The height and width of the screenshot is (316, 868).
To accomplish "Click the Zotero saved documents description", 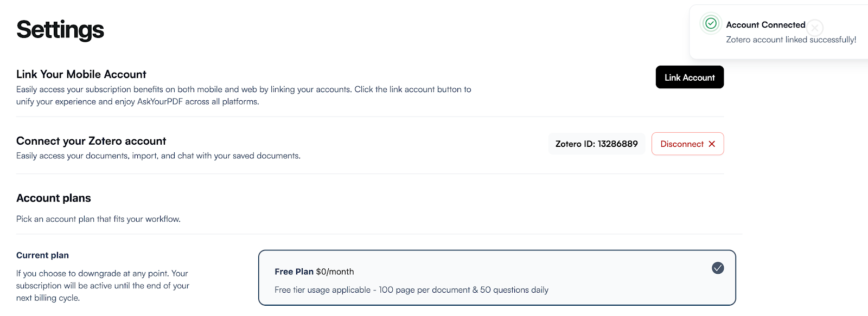I will (158, 156).
